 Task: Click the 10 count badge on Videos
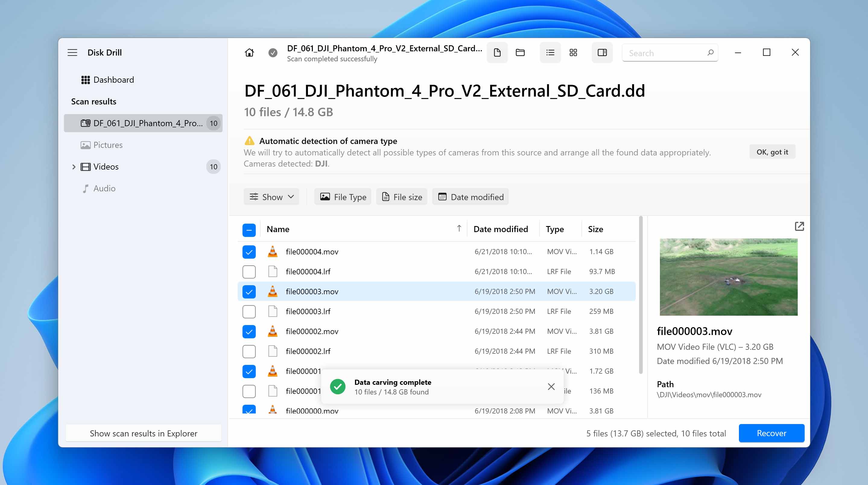pyautogui.click(x=213, y=167)
